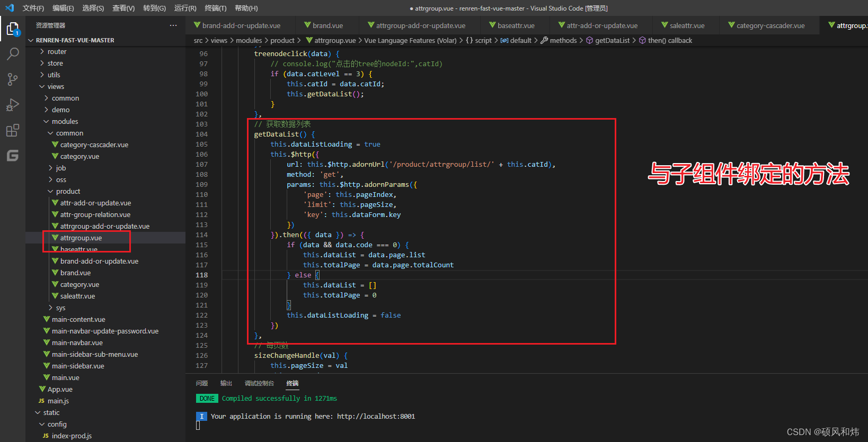Open the http://localhost:8001 link in terminal

tap(376, 417)
